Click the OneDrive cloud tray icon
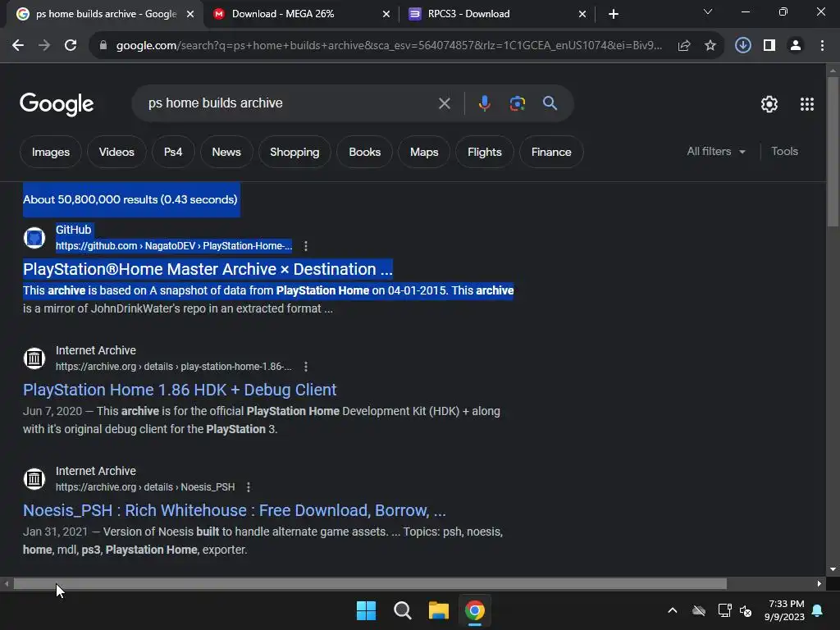The width and height of the screenshot is (840, 630). point(699,610)
